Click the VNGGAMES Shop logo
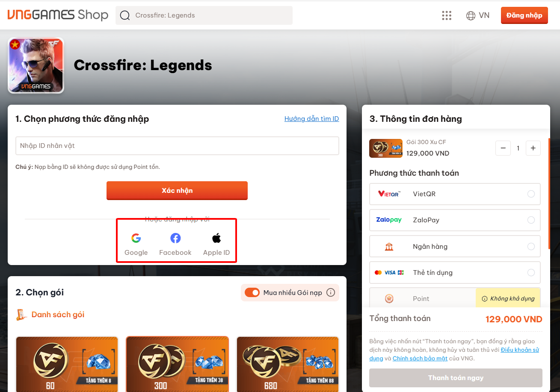 point(57,15)
